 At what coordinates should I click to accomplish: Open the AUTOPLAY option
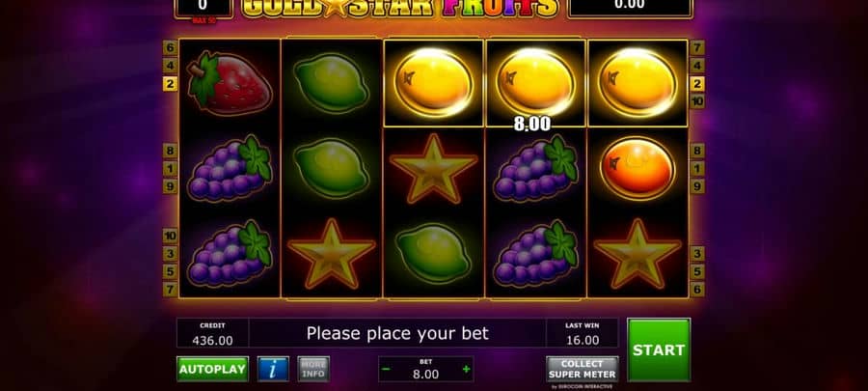tap(212, 369)
